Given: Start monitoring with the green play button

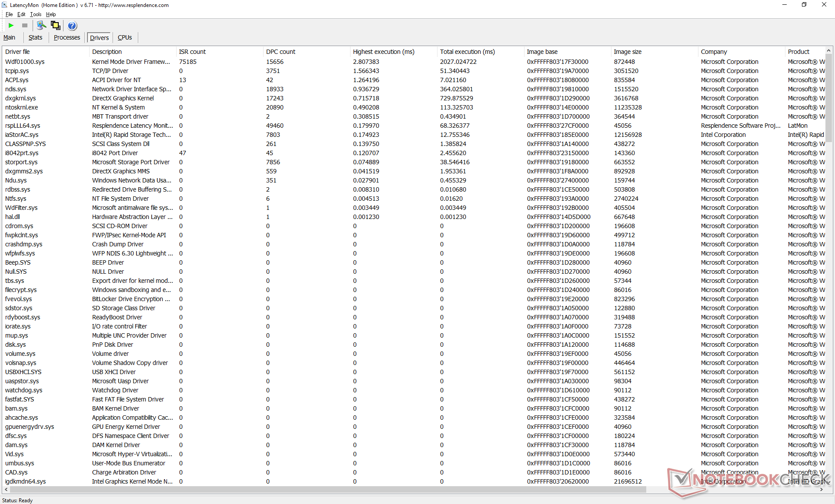Looking at the screenshot, I should 11,26.
